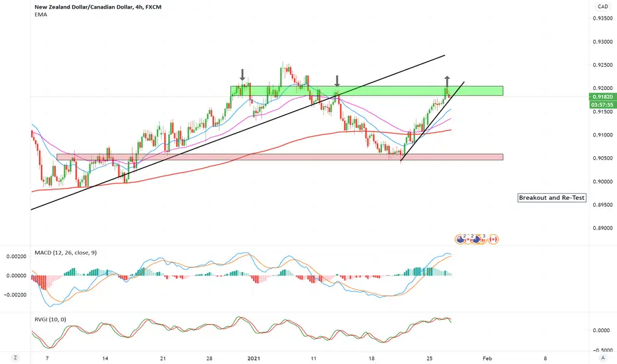
Task: Click the Z timezone button
Action: 15,357
